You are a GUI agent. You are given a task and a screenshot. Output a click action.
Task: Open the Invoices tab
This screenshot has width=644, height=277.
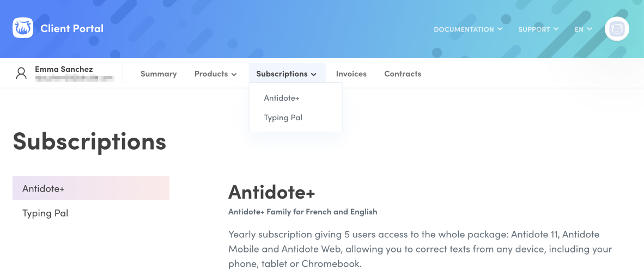(351, 74)
